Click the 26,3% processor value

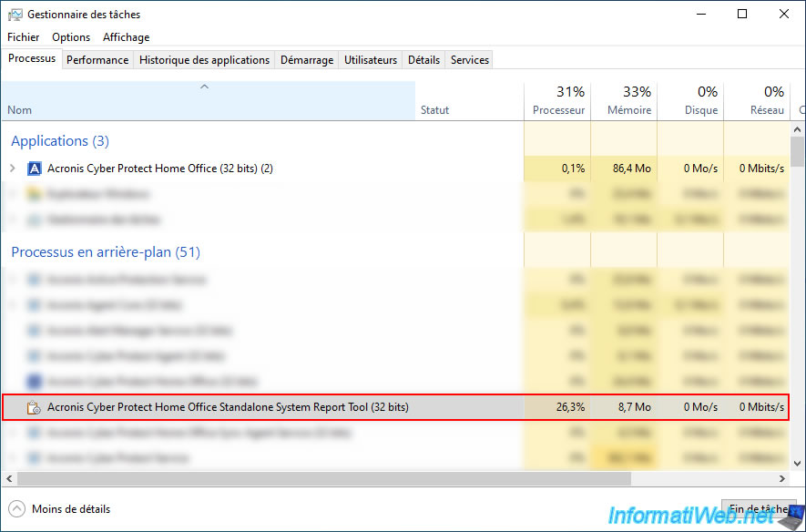click(570, 407)
